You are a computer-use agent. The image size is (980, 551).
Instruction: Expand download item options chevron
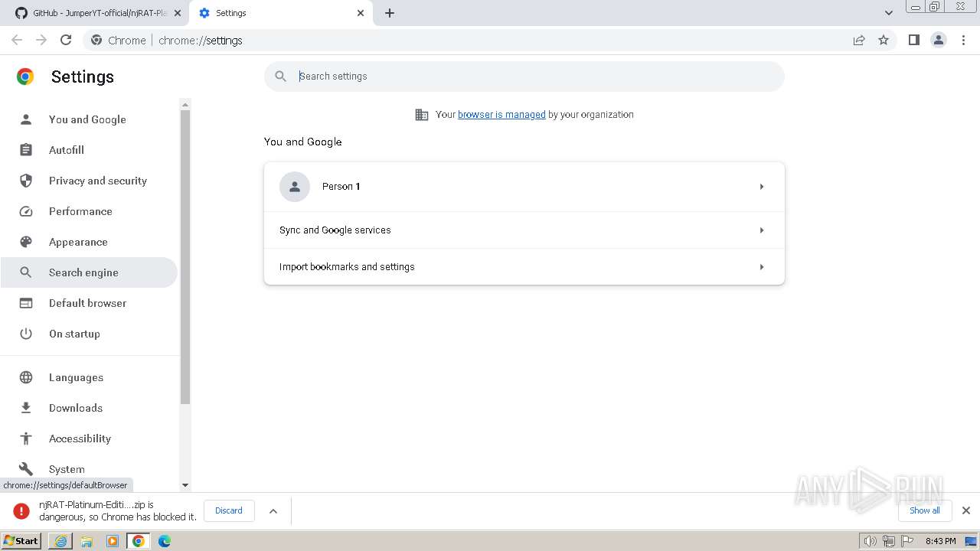pos(273,510)
